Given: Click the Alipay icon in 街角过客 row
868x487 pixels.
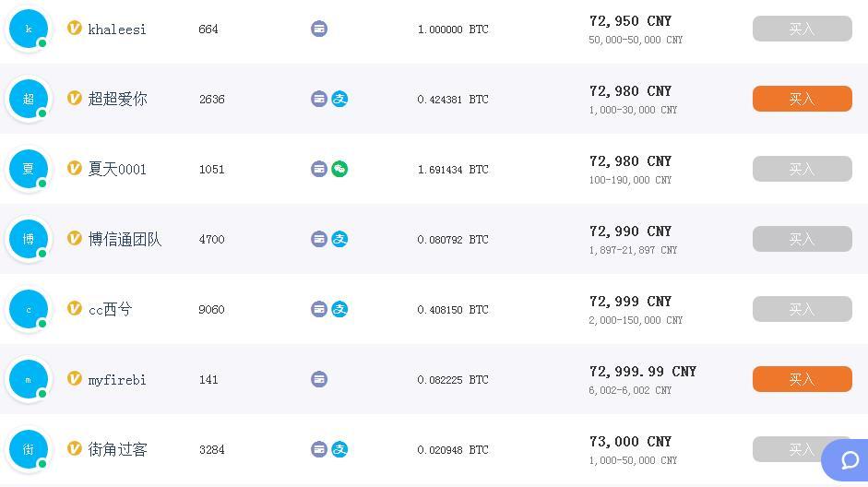Looking at the screenshot, I should point(339,449).
